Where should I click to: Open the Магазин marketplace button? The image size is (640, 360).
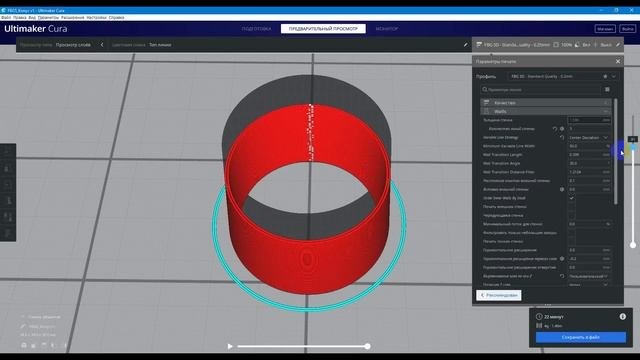click(605, 29)
